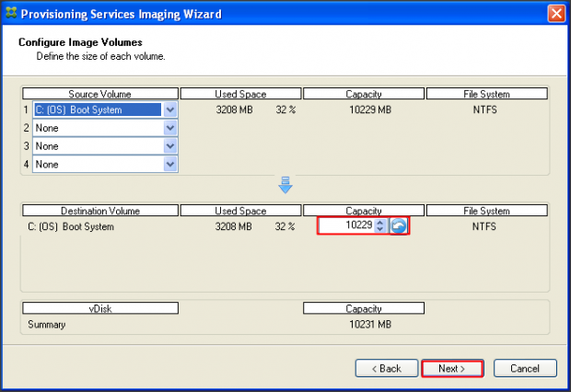This screenshot has height=392, width=571.
Task: Click the destination NTFS file system value
Action: pos(484,226)
